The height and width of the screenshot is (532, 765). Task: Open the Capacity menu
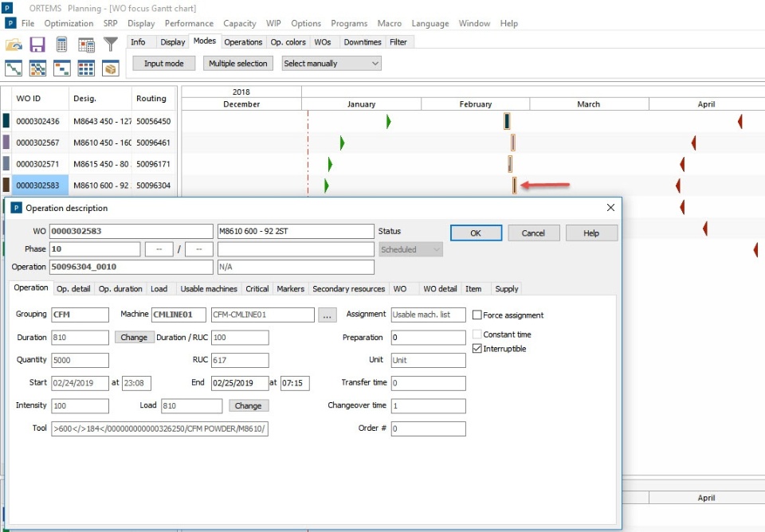coord(240,23)
